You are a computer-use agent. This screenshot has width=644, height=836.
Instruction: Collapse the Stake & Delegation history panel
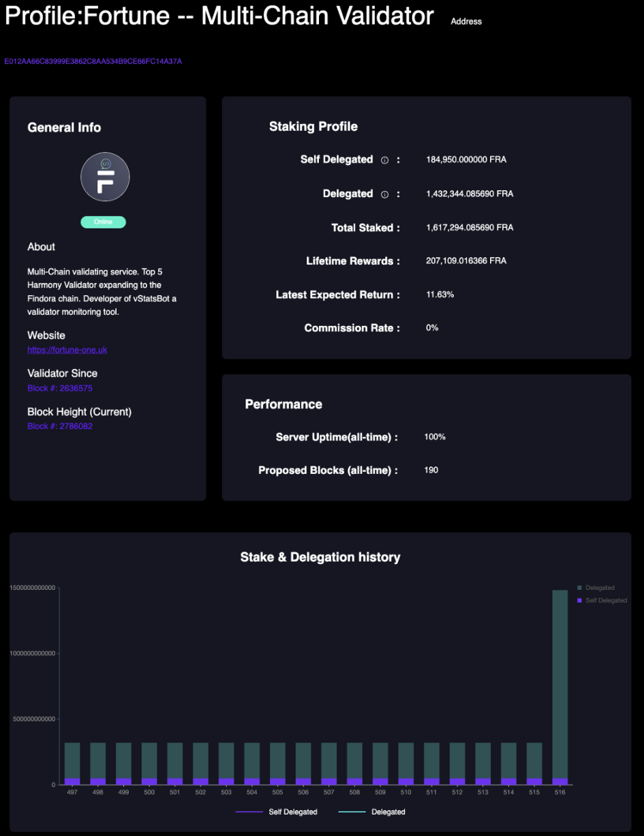pyautogui.click(x=320, y=557)
